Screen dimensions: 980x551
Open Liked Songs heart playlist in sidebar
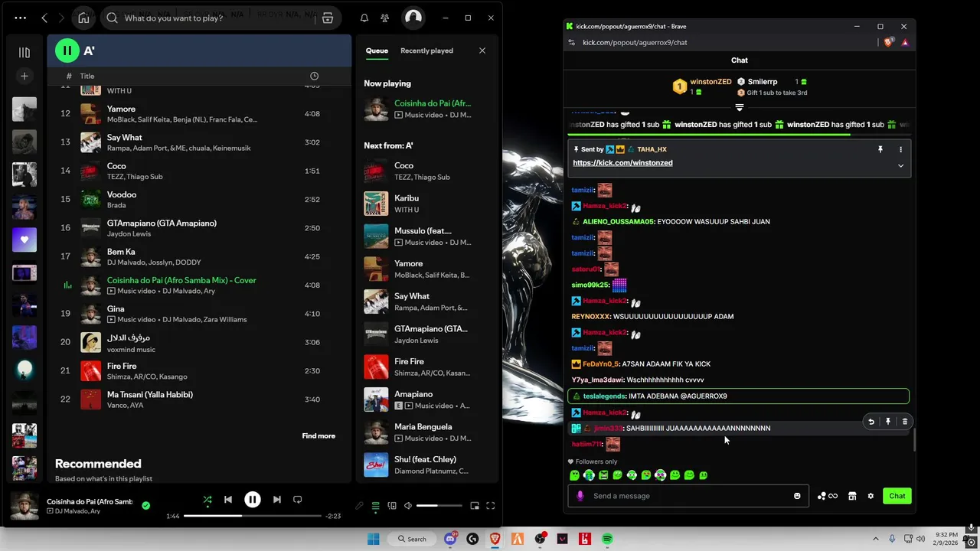pos(24,240)
